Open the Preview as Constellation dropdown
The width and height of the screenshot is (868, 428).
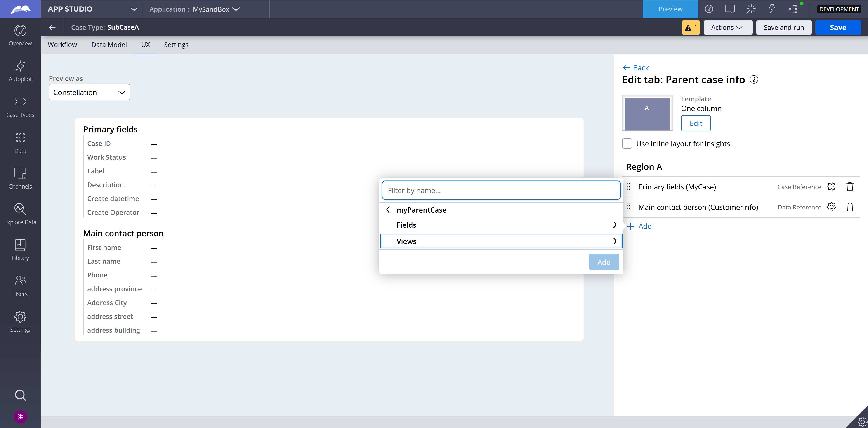[x=89, y=92]
